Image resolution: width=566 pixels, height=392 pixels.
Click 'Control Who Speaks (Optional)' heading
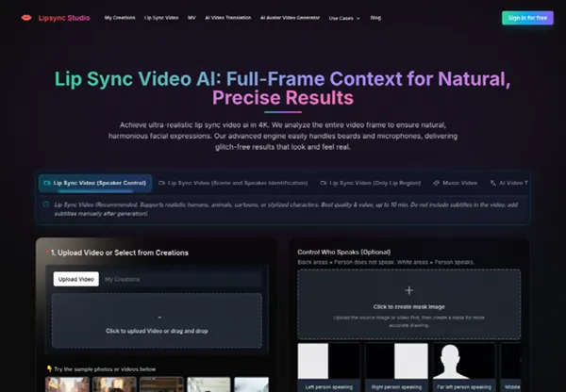pyautogui.click(x=344, y=253)
